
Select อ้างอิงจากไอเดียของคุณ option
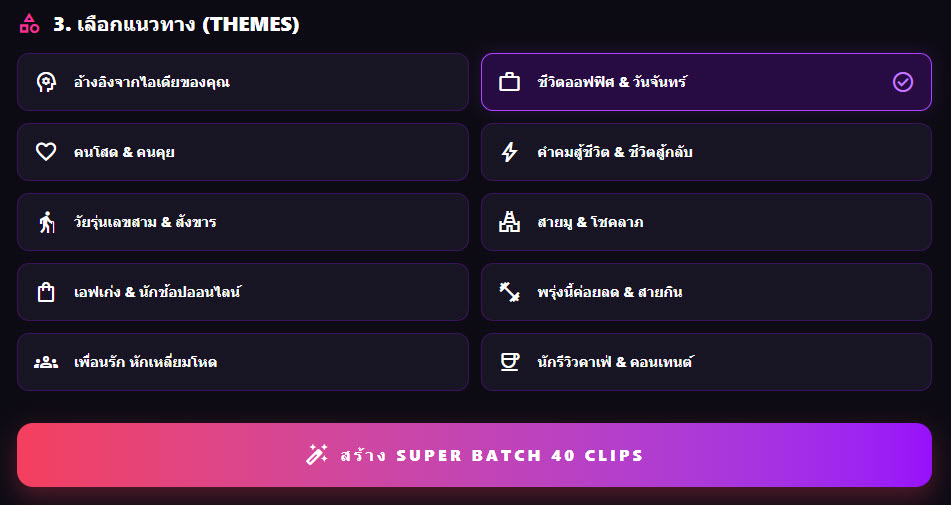click(x=243, y=82)
